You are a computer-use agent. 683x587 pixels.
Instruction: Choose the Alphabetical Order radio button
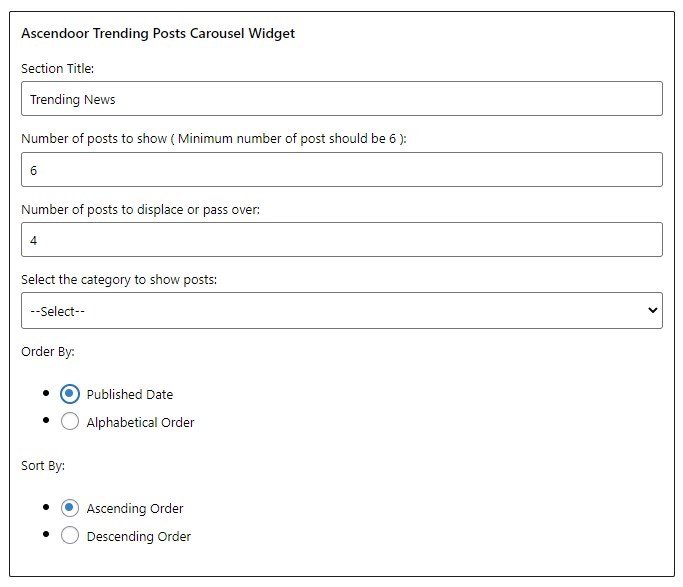click(x=70, y=421)
